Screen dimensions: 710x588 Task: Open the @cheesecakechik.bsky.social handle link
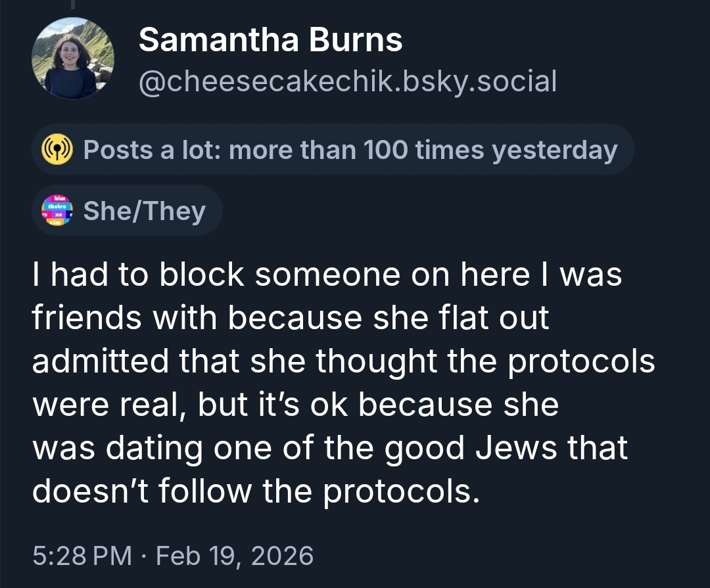pyautogui.click(x=348, y=81)
